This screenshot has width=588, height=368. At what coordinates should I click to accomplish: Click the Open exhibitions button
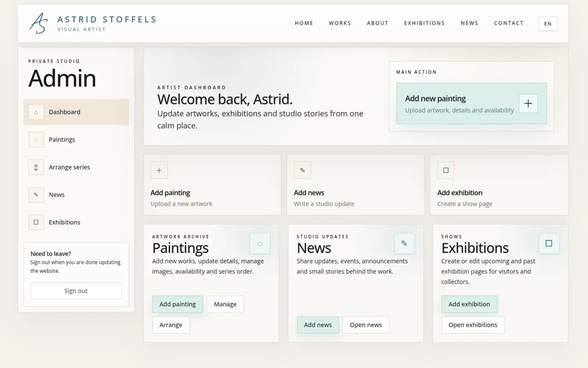[473, 325]
